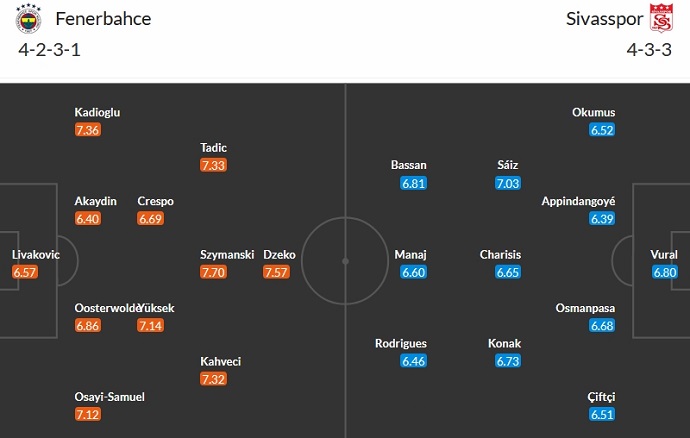Select Szymanski's 7.70 rating badge
This screenshot has width=690, height=438.
[214, 272]
